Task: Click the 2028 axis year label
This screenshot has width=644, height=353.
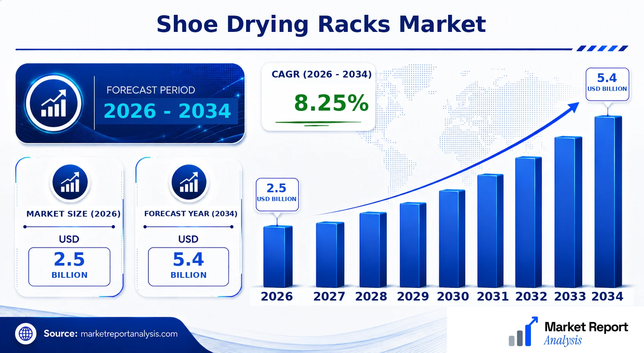Action: tap(371, 296)
